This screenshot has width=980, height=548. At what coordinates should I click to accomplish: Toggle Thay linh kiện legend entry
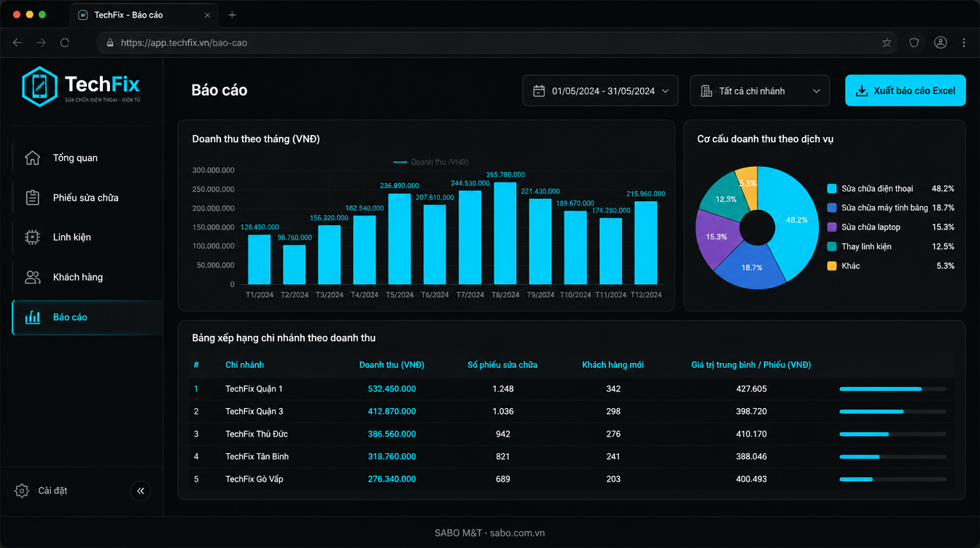tap(859, 246)
